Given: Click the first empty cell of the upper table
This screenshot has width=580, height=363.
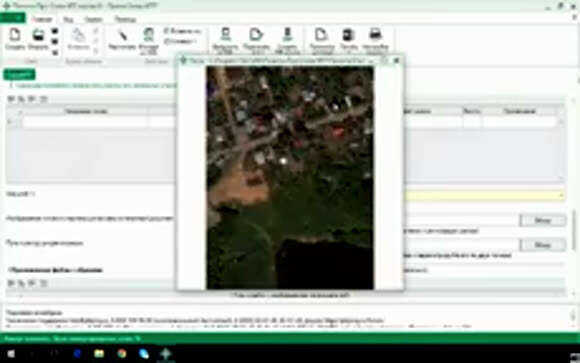Looking at the screenshot, I should pos(85,122).
